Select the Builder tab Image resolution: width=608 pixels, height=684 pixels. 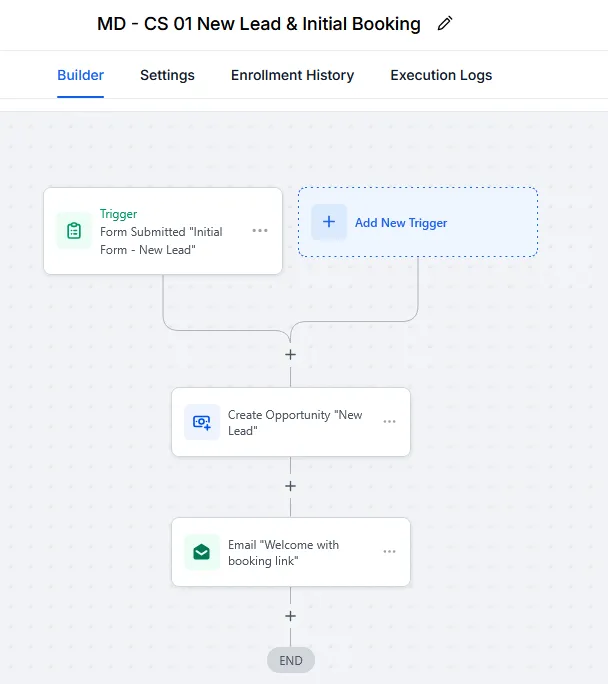click(80, 75)
